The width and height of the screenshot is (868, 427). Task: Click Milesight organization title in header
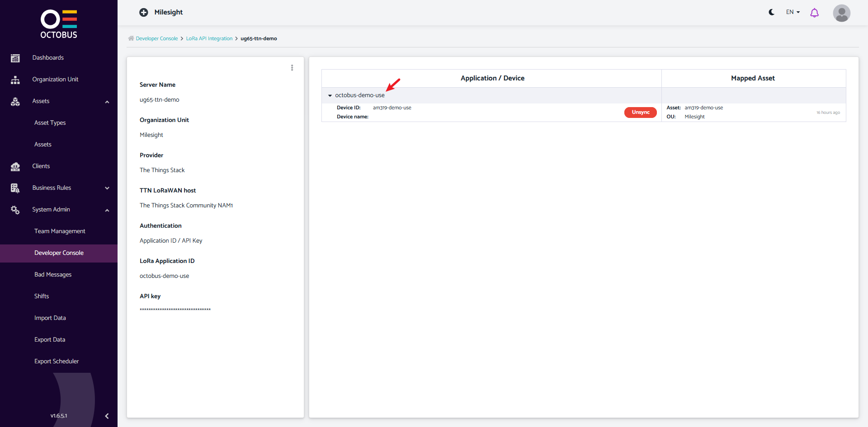click(x=169, y=12)
